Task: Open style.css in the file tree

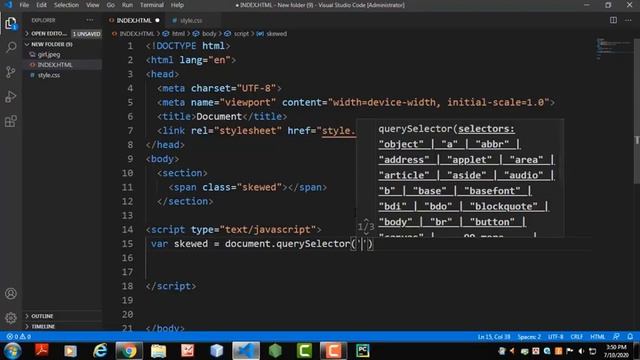Action: (49, 75)
